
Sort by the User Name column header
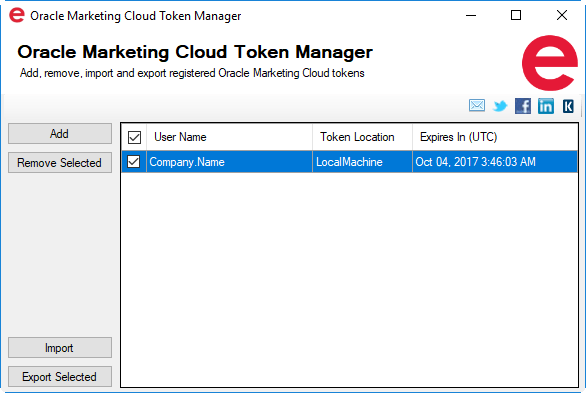coord(229,137)
